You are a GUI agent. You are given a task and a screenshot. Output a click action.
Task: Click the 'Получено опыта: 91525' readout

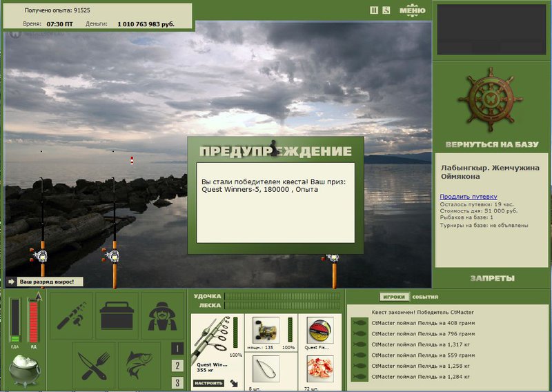(x=57, y=10)
